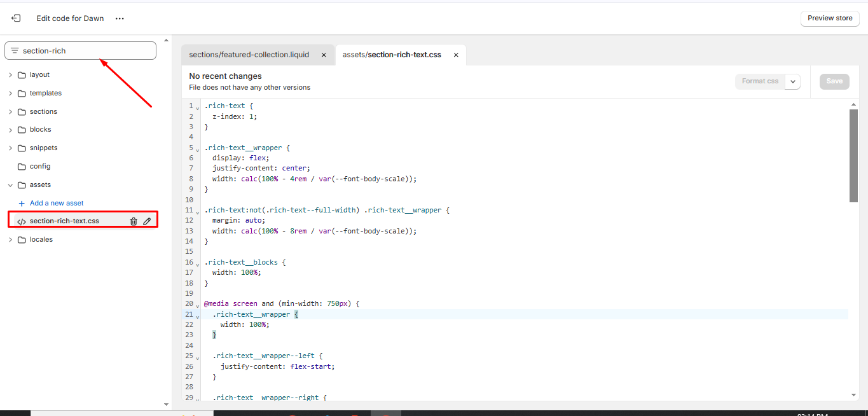
Task: Click the plus icon beside Add a new asset
Action: (x=22, y=204)
